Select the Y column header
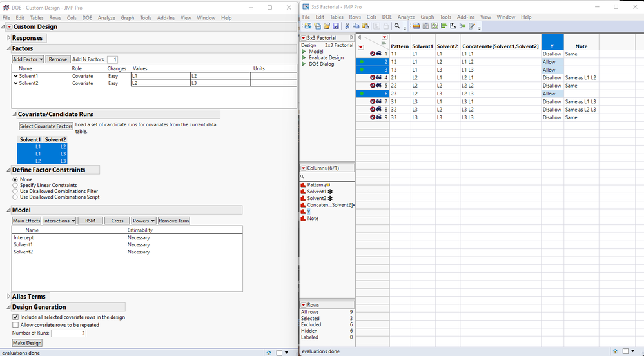 552,46
